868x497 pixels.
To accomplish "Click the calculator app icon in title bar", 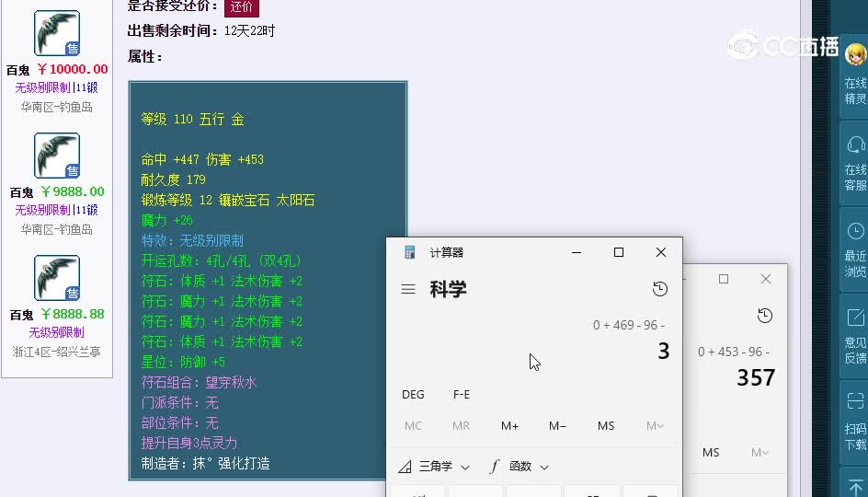I will pyautogui.click(x=410, y=253).
